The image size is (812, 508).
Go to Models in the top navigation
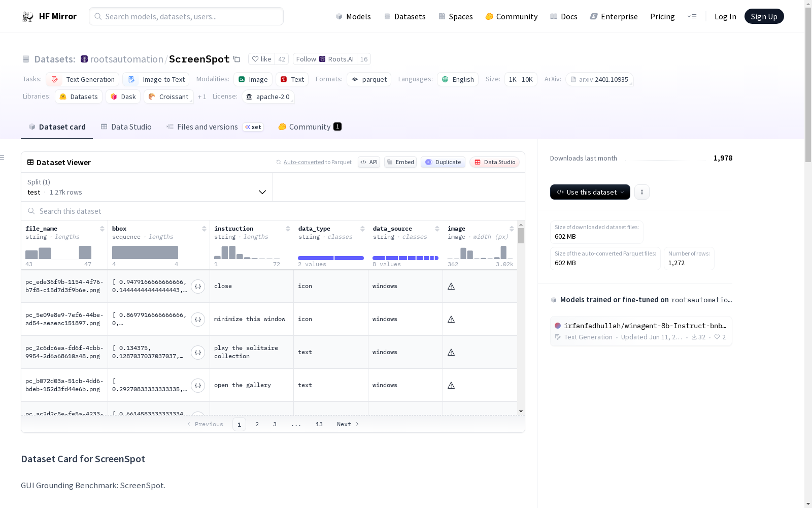(353, 16)
